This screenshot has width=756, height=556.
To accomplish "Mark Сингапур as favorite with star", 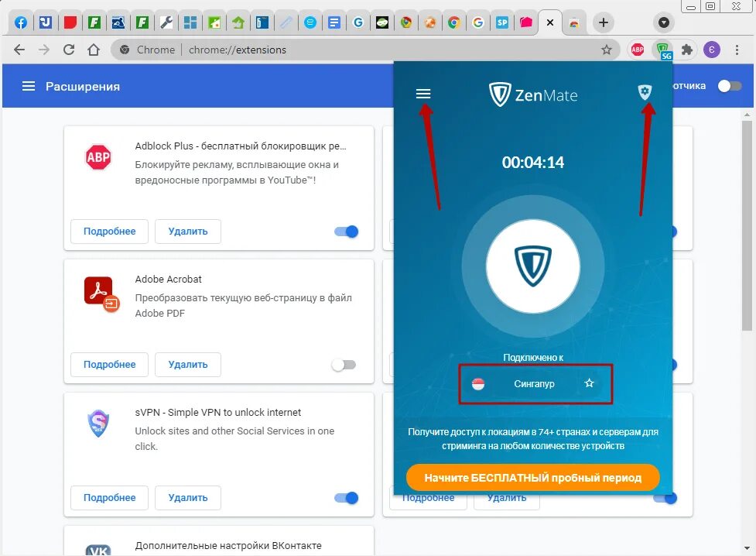I will click(x=589, y=383).
